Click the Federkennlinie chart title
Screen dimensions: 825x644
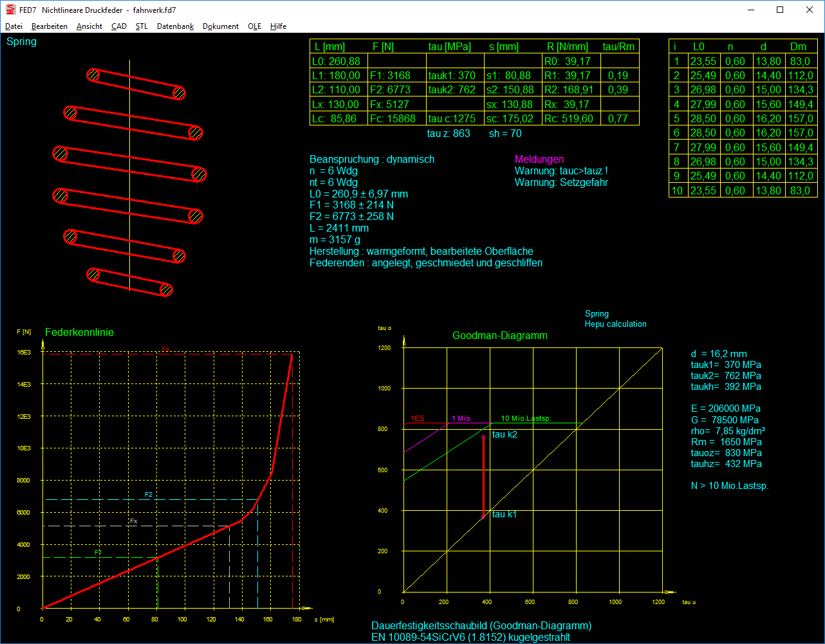point(79,333)
